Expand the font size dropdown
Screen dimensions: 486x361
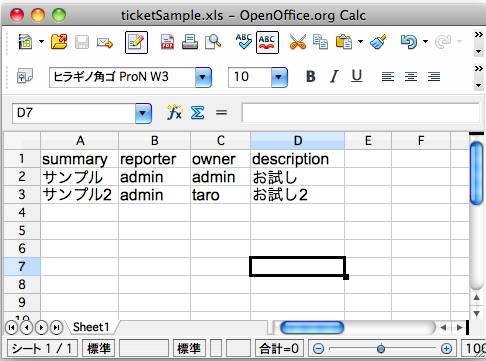tap(279, 77)
